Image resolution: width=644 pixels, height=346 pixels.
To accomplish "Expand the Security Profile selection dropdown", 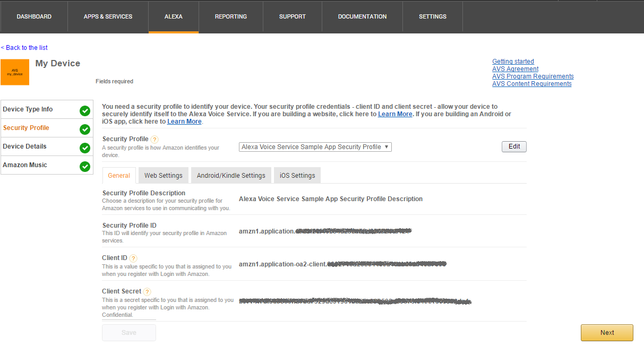I will click(x=315, y=147).
